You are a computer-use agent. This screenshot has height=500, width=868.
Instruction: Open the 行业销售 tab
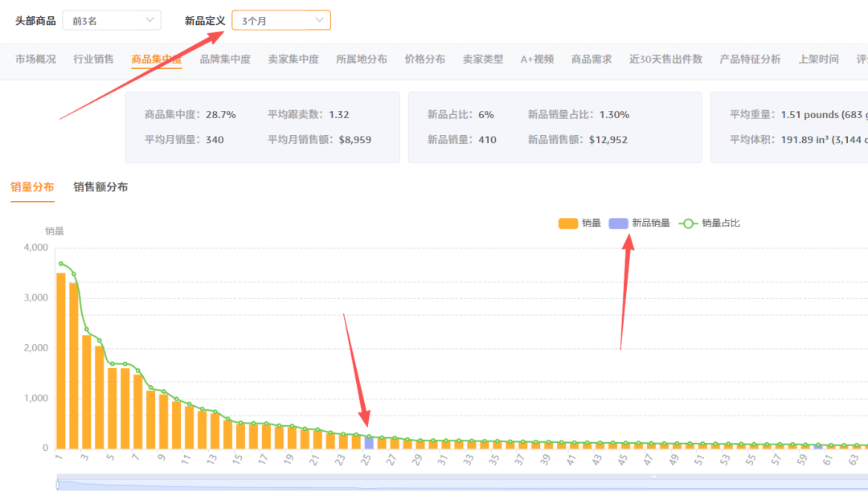point(95,59)
